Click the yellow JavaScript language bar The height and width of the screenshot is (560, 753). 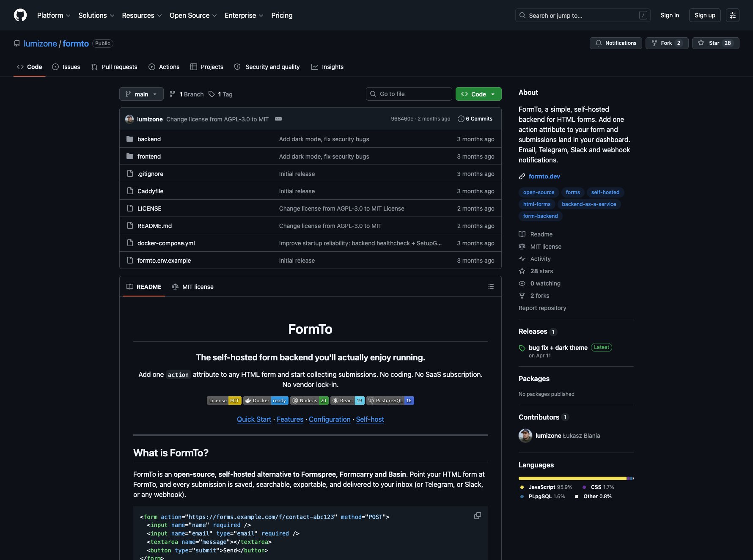coord(572,478)
